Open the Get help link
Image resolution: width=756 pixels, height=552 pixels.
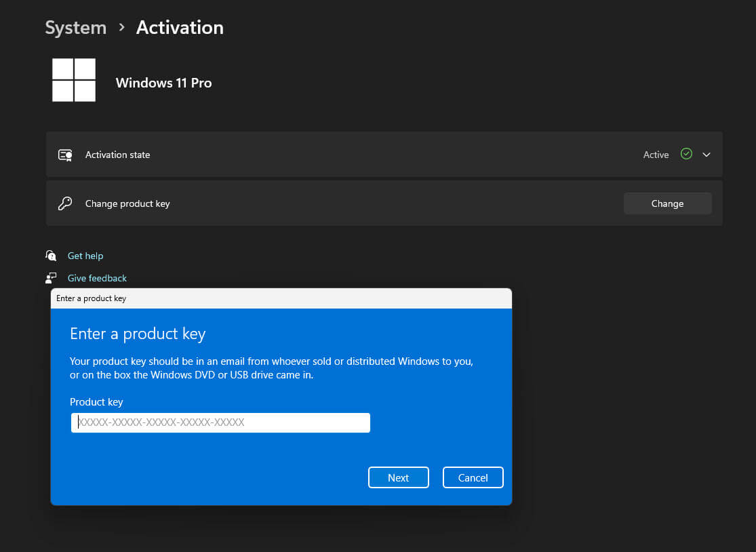(85, 256)
